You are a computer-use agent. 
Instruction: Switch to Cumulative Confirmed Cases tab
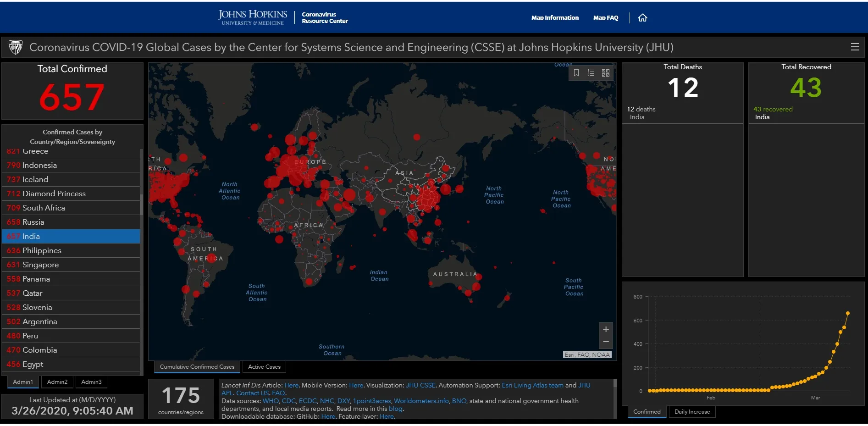click(x=197, y=367)
